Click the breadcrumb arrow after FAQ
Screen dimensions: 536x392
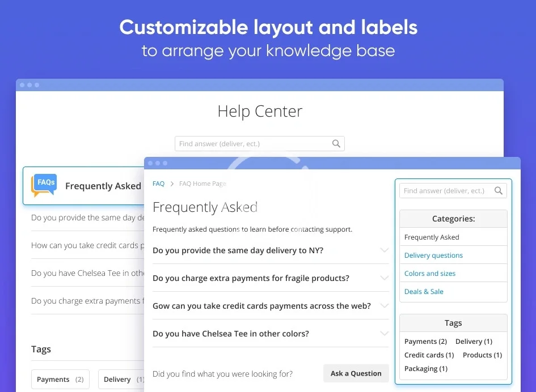pyautogui.click(x=172, y=184)
